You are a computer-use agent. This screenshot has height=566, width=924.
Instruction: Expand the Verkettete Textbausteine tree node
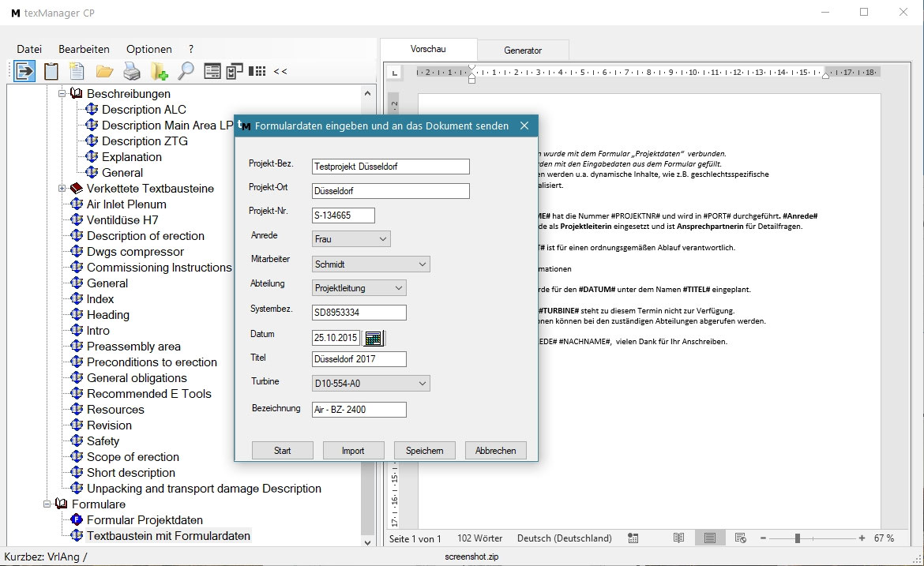[62, 188]
